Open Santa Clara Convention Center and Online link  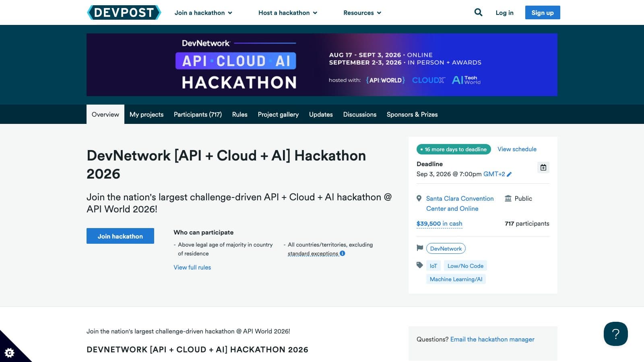pyautogui.click(x=460, y=204)
